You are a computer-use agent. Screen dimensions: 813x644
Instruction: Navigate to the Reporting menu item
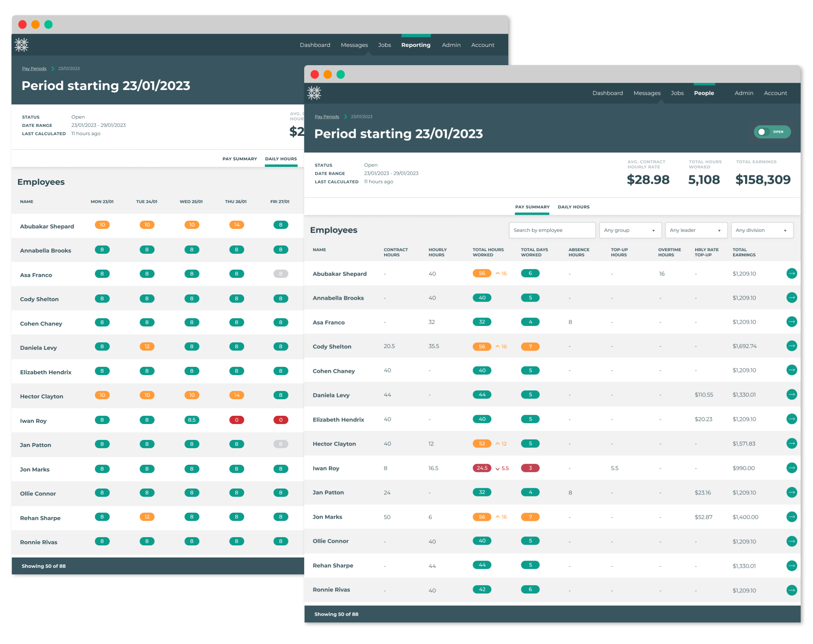pyautogui.click(x=415, y=45)
